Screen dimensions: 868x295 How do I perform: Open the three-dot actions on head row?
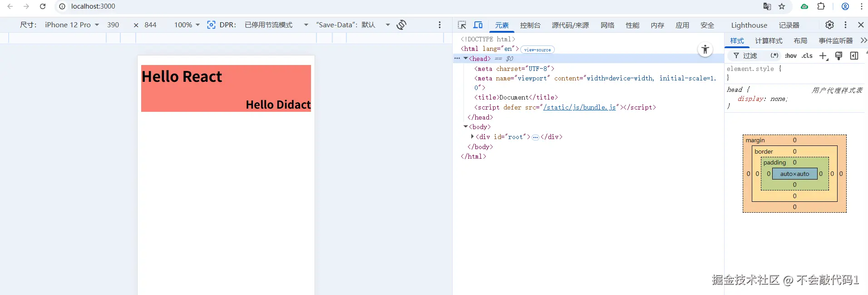(x=457, y=58)
